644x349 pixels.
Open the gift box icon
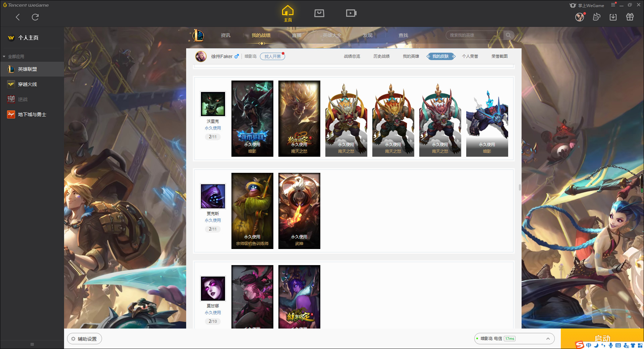click(630, 17)
